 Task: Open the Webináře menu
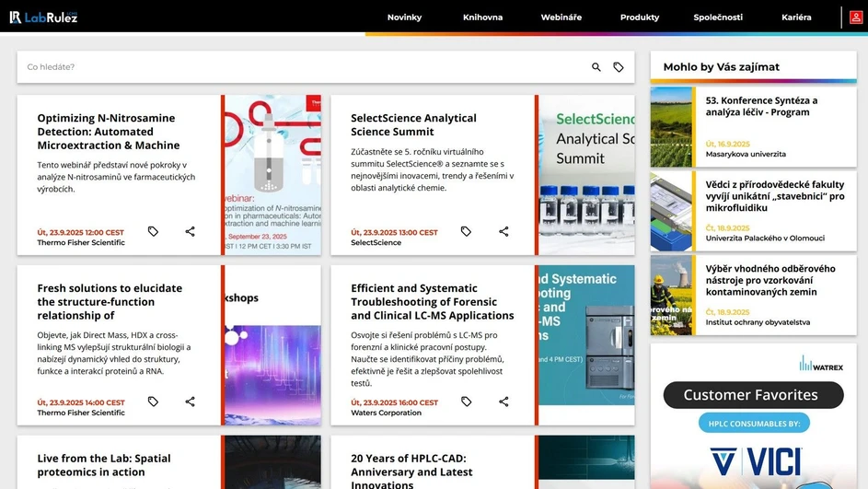561,17
